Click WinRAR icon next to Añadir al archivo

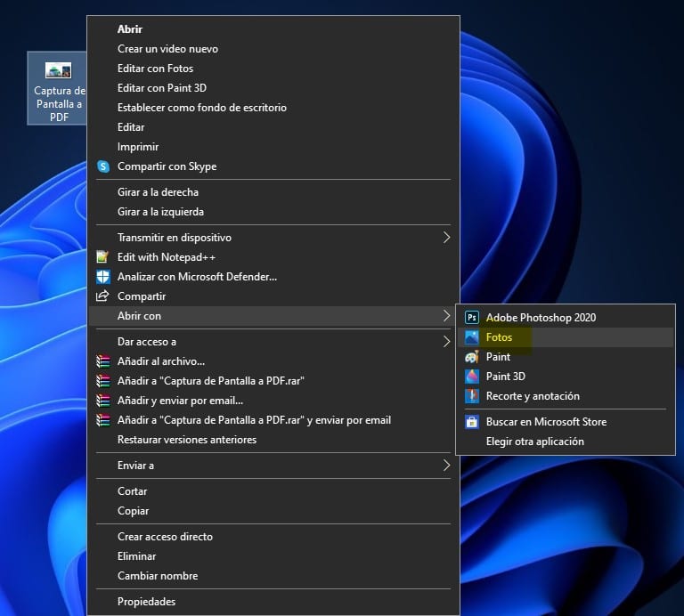[103, 361]
